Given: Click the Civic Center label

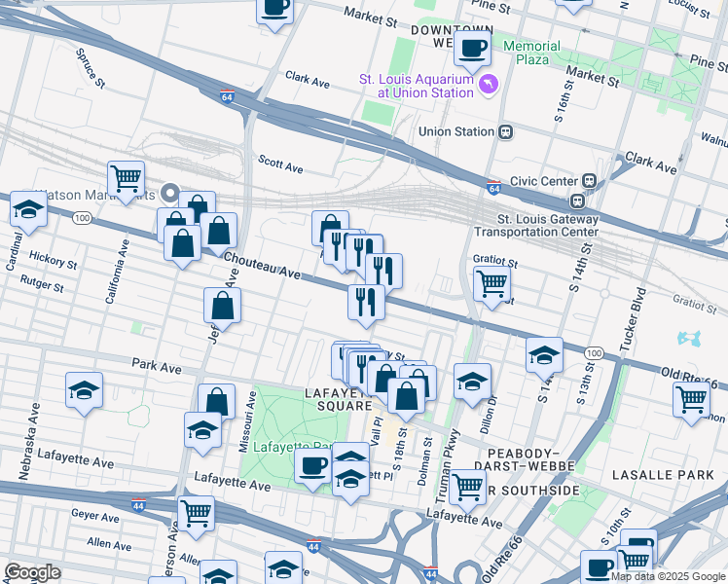Looking at the screenshot, I should click(x=544, y=181).
